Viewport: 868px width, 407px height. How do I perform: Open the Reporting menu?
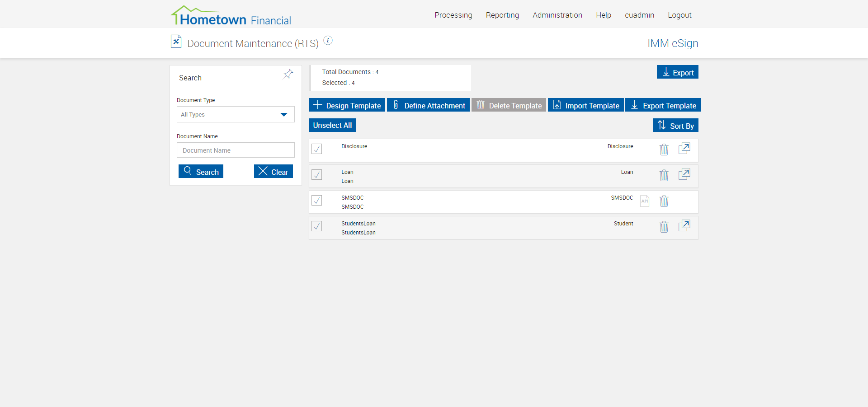tap(502, 15)
